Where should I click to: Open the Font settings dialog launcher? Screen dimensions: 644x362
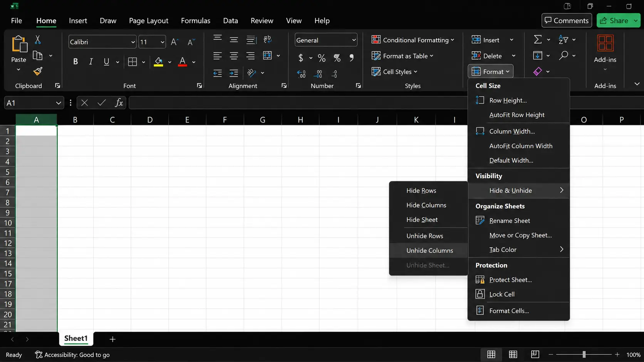pos(199,86)
